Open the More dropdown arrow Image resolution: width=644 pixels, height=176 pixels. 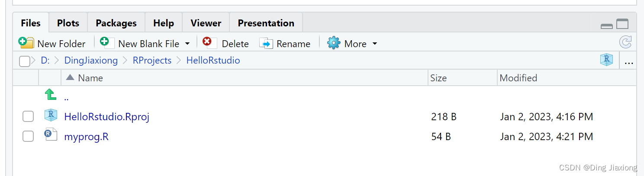coord(375,44)
